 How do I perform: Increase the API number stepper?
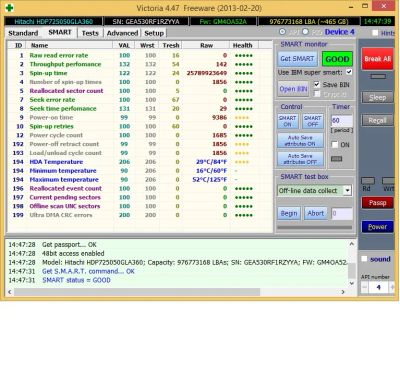[x=392, y=287]
